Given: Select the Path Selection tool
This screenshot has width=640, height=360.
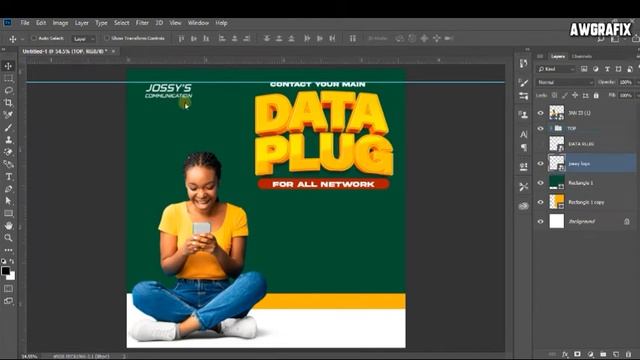Looking at the screenshot, I should pos(8,201).
